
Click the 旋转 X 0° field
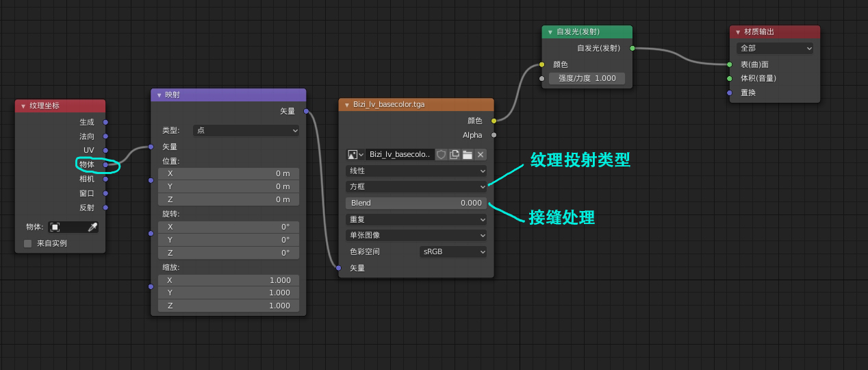tap(229, 227)
